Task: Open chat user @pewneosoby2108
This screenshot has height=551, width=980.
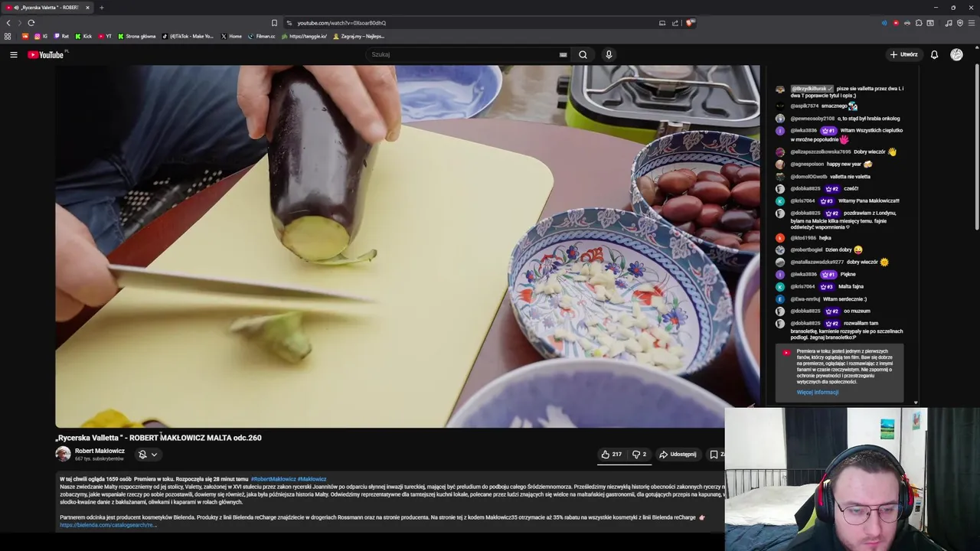Action: [812, 119]
